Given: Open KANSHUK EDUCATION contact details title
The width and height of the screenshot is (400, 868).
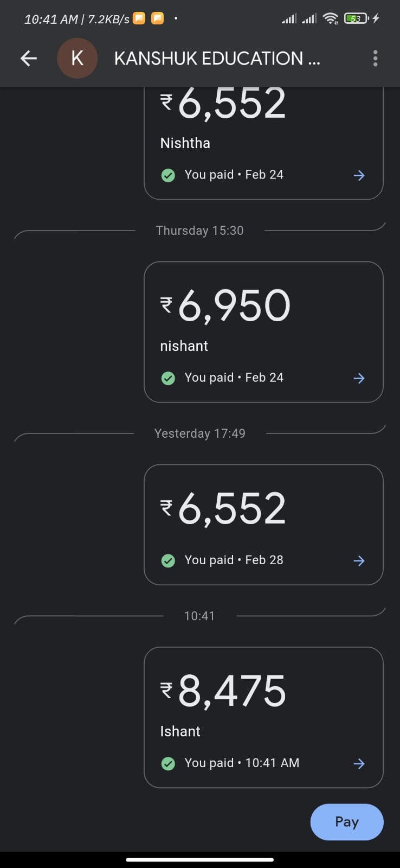Looking at the screenshot, I should click(x=217, y=59).
